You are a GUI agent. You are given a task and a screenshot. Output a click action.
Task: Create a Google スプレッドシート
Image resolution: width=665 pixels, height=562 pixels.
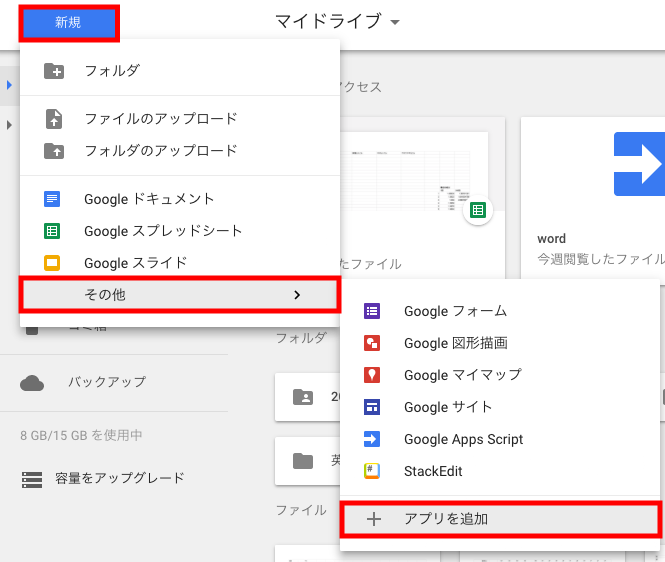coord(180,231)
